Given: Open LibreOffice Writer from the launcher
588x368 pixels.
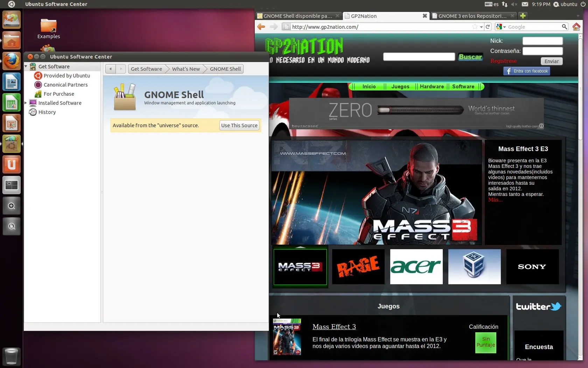Looking at the screenshot, I should click(x=12, y=82).
